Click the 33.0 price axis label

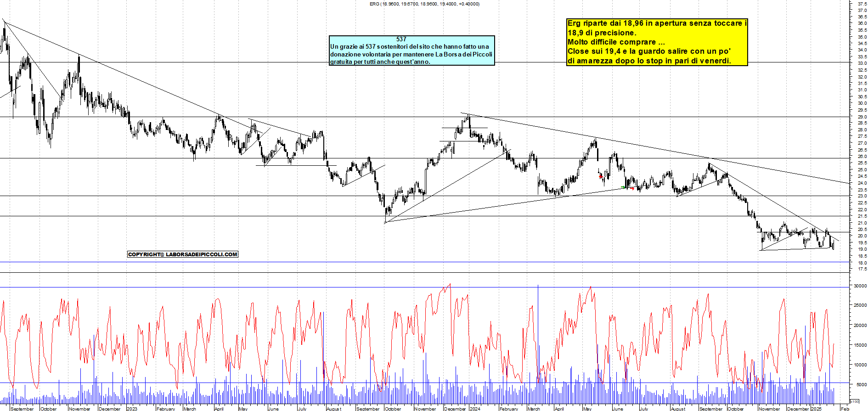[862, 63]
